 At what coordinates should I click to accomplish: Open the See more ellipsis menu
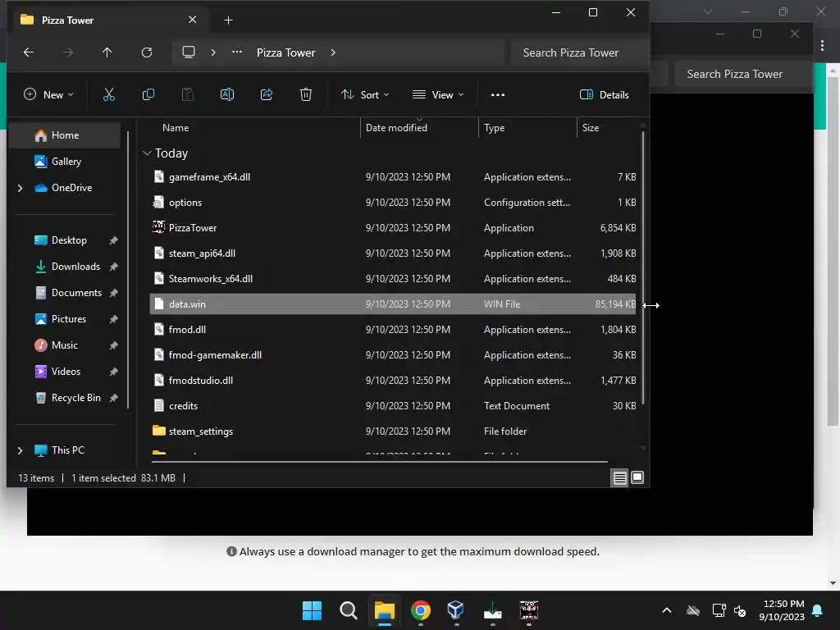[498, 95]
